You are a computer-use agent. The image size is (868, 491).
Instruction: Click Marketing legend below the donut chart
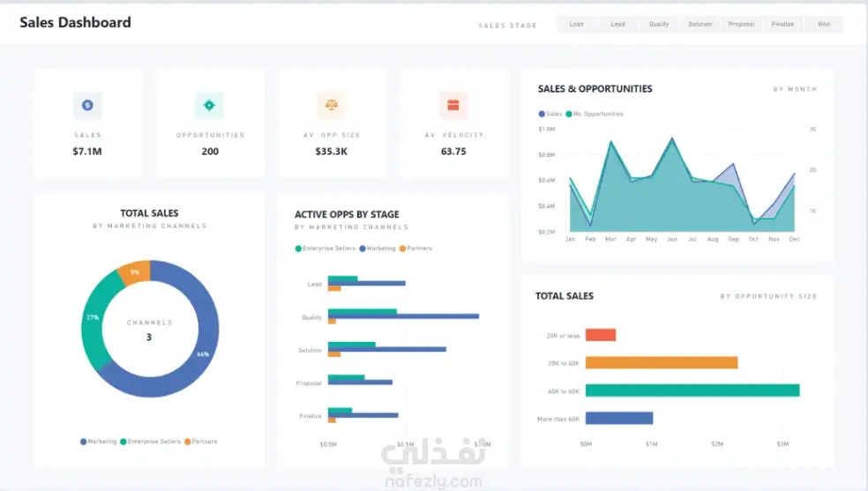tap(99, 442)
